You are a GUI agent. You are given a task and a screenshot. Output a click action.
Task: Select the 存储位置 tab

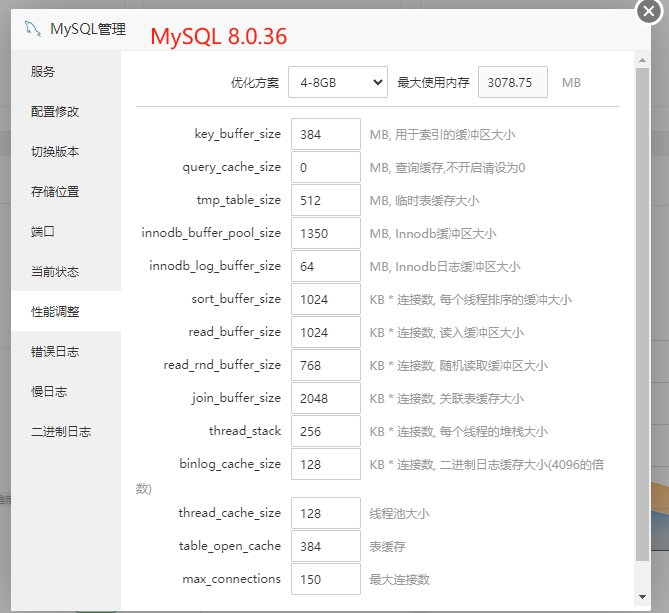tap(66, 192)
